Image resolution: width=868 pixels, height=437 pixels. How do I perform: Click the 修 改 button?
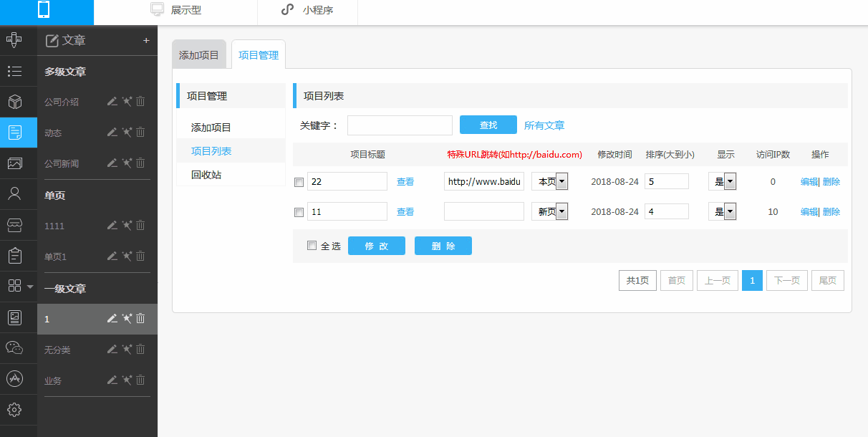click(x=377, y=246)
